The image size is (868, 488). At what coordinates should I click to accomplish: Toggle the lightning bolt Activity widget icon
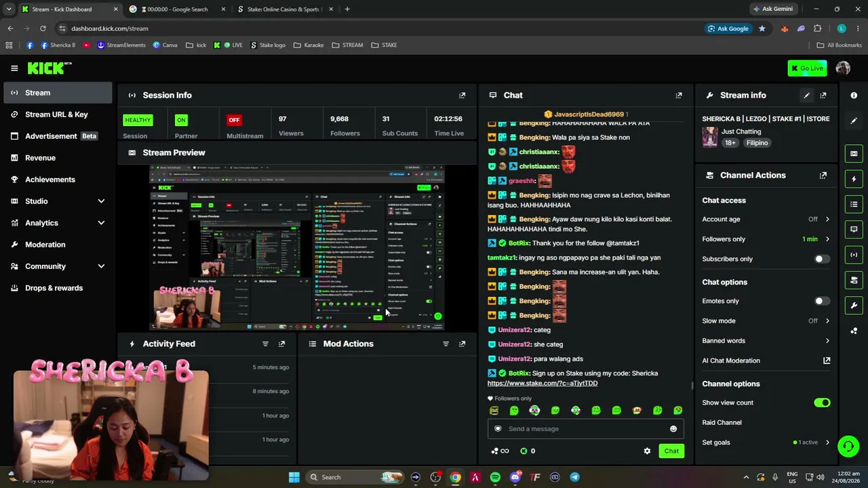point(854,179)
